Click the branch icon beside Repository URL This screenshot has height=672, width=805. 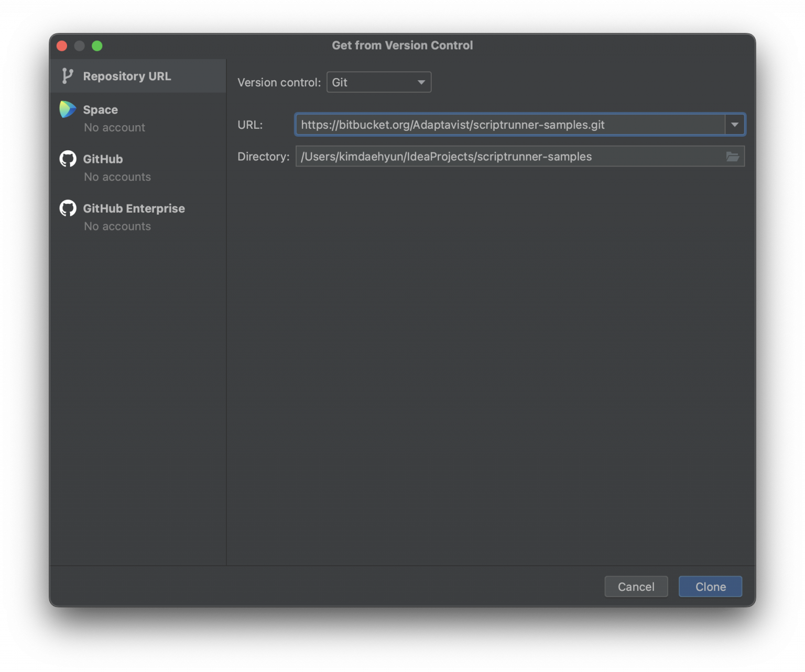(x=67, y=76)
